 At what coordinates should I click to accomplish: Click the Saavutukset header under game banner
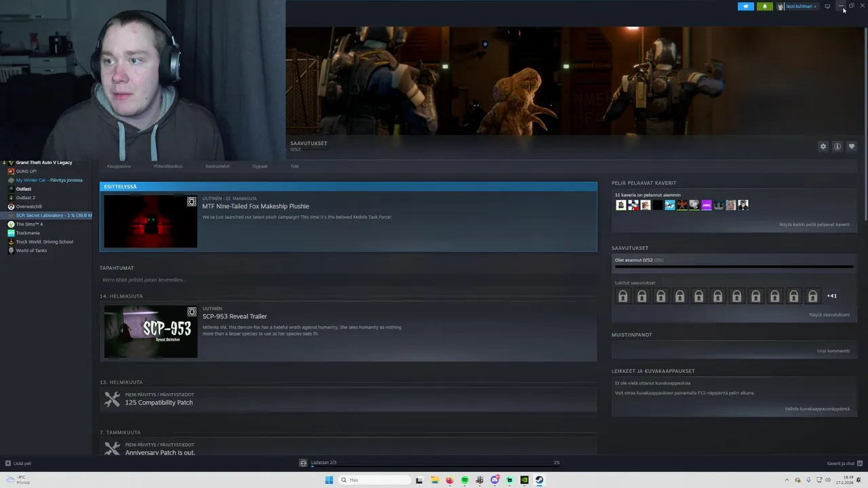pos(309,143)
